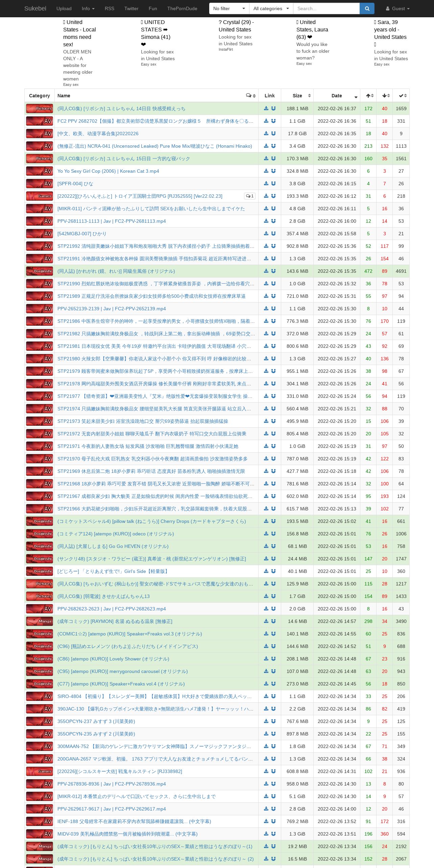Open PPV-2681113-1113 torrent link
The width and height of the screenshot is (434, 868).
click(112, 221)
